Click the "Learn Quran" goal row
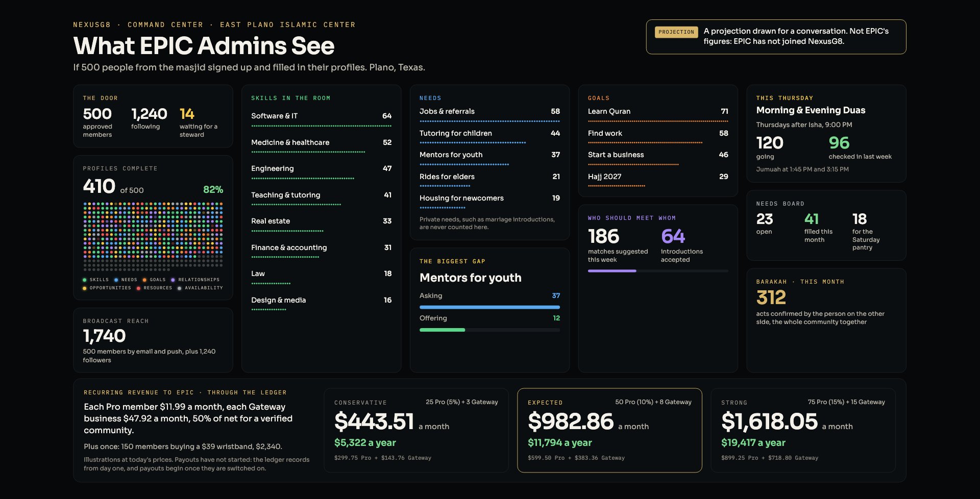The width and height of the screenshot is (980, 499). (658, 114)
